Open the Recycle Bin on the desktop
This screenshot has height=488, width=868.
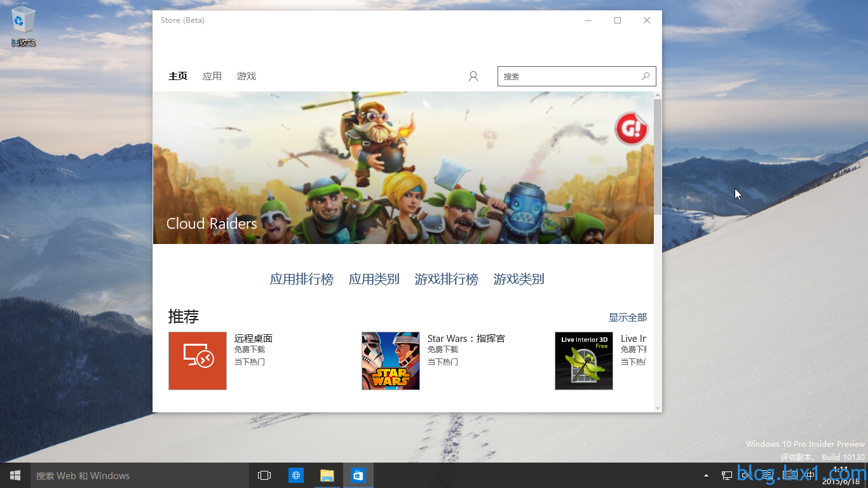click(x=24, y=27)
